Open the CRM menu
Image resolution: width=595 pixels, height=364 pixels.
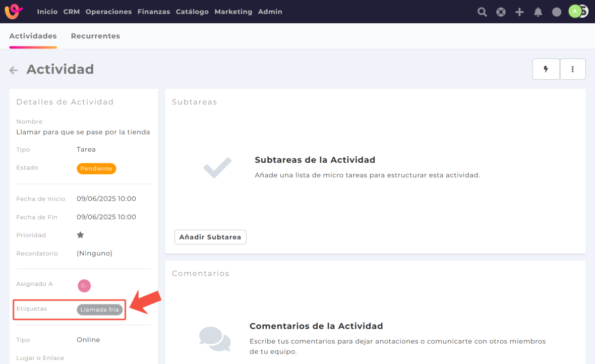tap(72, 12)
